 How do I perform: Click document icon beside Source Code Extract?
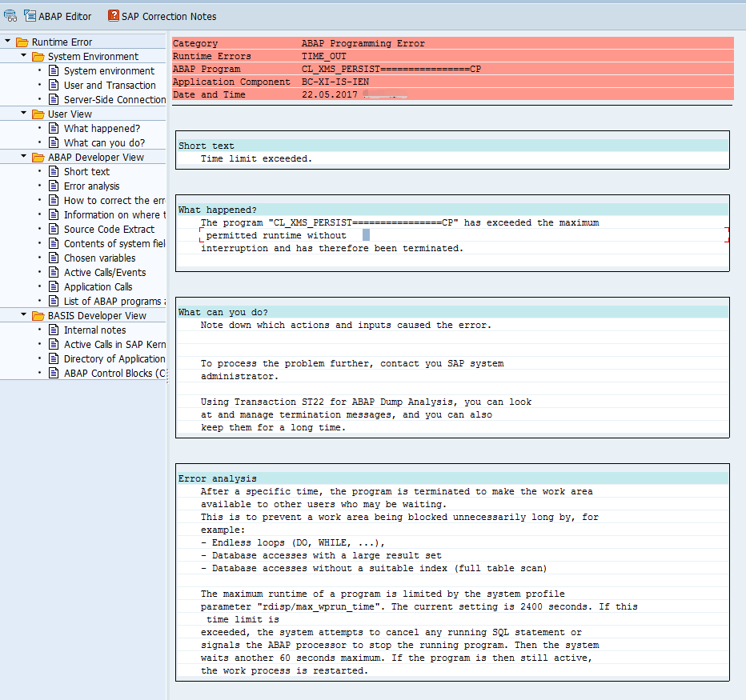(x=54, y=230)
